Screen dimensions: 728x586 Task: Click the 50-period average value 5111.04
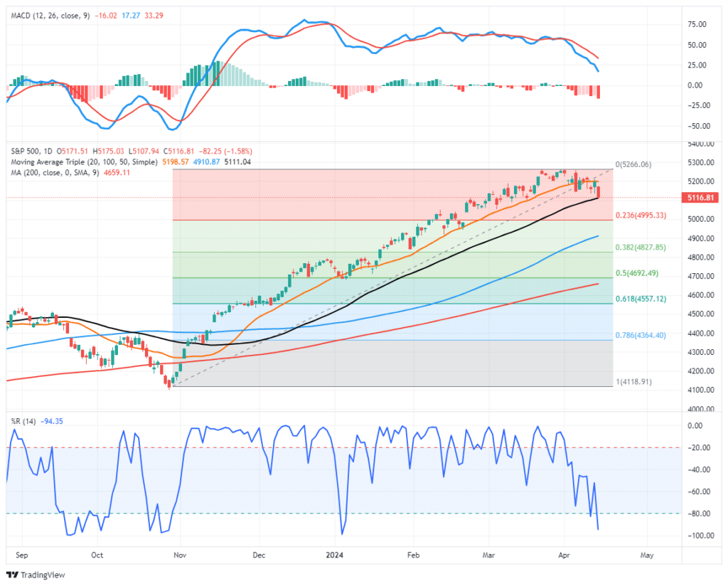pos(237,162)
